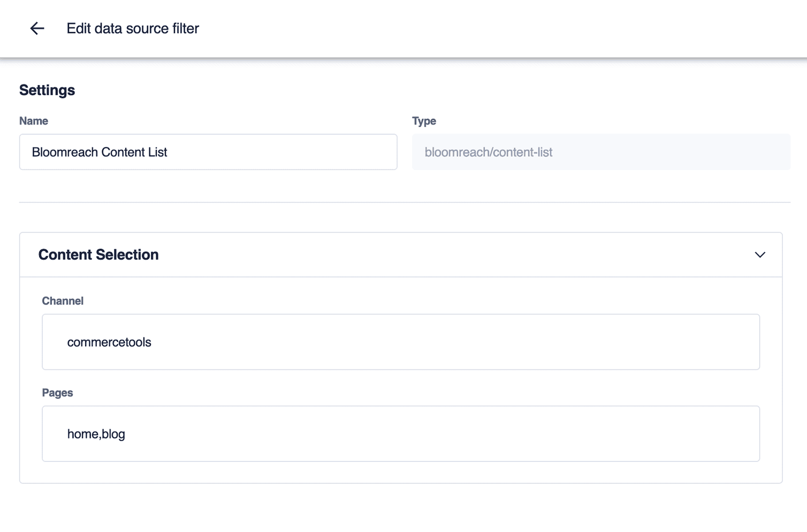Click the Pages label

pos(57,392)
